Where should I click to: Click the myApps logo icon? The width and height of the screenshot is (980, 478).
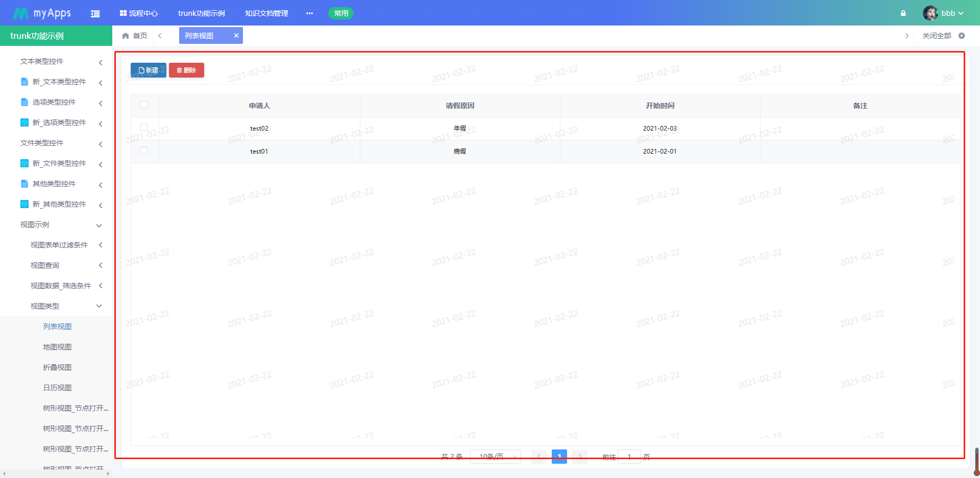(20, 13)
